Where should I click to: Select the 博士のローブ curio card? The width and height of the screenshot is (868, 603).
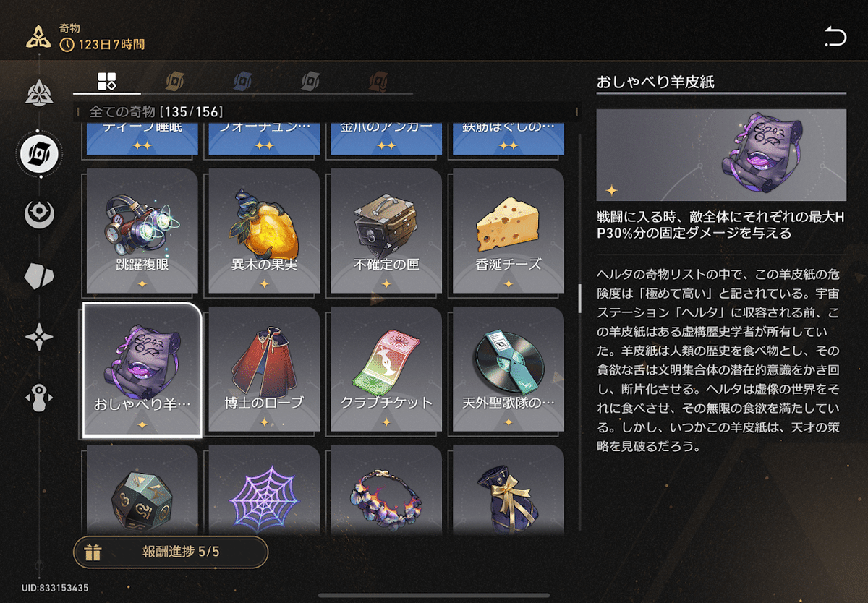point(264,369)
